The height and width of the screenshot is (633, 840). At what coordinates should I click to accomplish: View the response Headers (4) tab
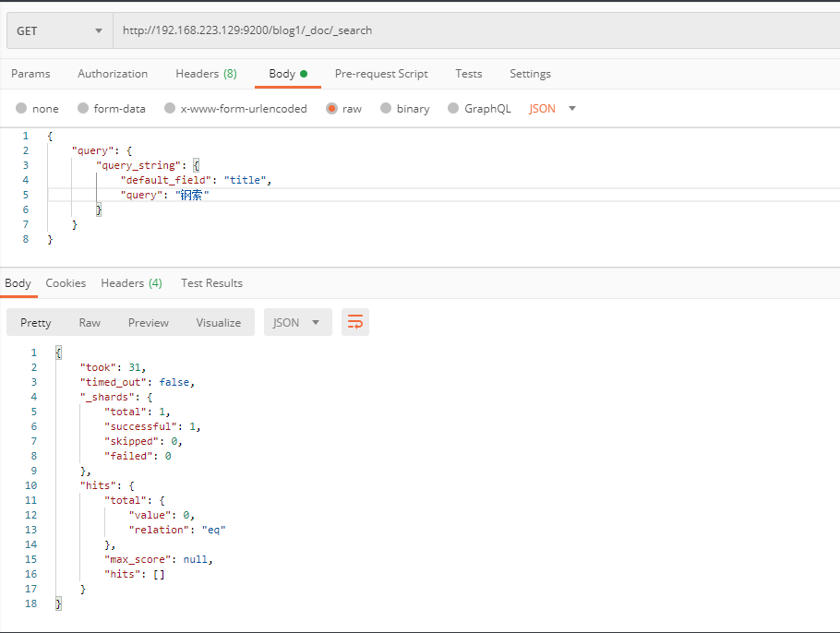(131, 283)
